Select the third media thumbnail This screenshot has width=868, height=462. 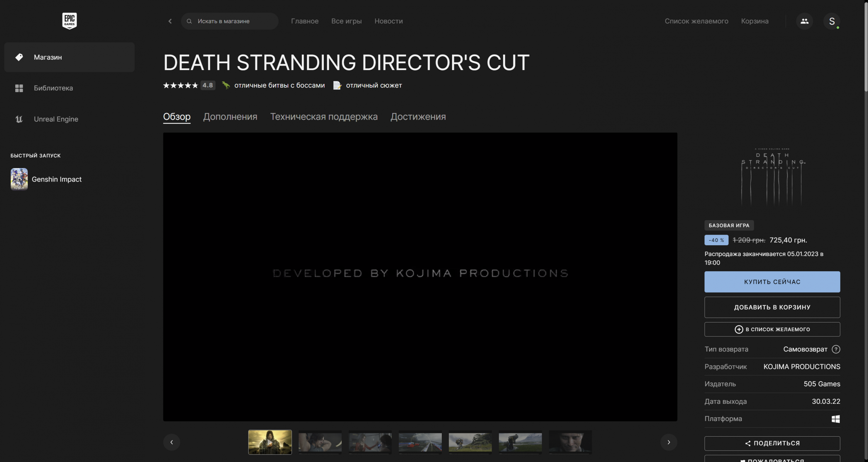370,442
